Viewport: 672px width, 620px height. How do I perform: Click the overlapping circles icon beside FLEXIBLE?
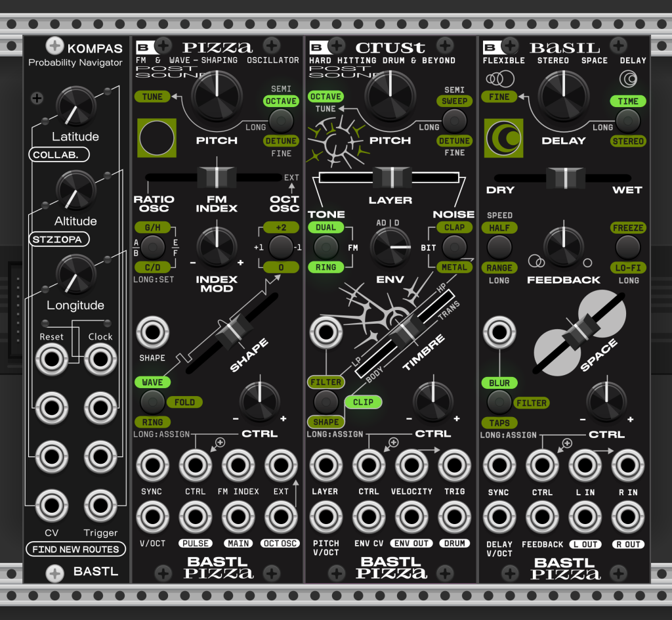tap(501, 78)
